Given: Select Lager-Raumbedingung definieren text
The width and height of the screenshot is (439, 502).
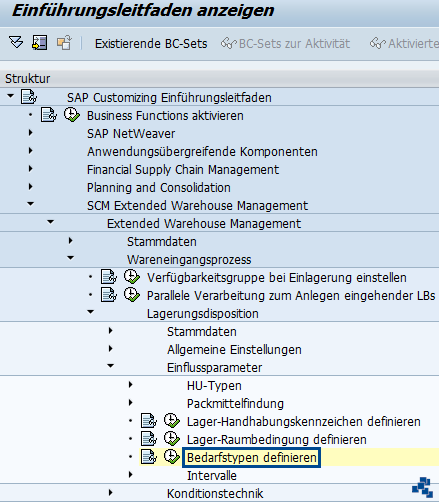Looking at the screenshot, I should pyautogui.click(x=277, y=440).
